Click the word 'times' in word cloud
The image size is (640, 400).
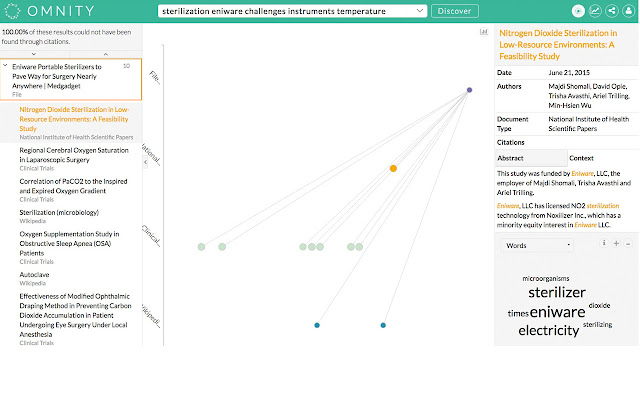point(518,313)
